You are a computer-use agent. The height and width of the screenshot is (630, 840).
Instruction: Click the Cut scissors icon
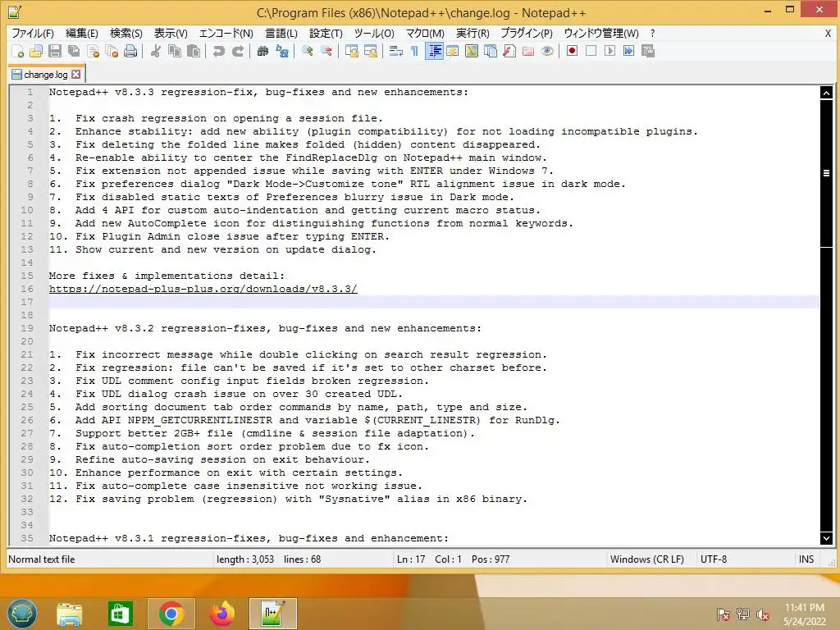(x=156, y=51)
